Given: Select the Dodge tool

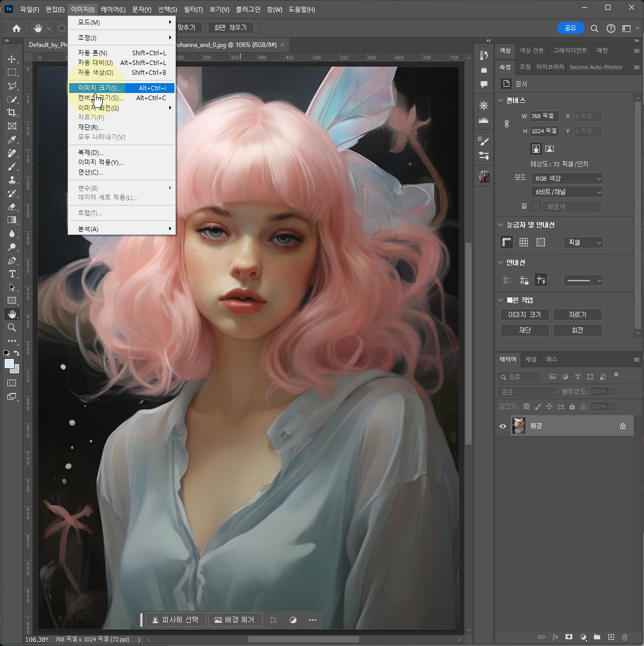Looking at the screenshot, I should pos(12,247).
